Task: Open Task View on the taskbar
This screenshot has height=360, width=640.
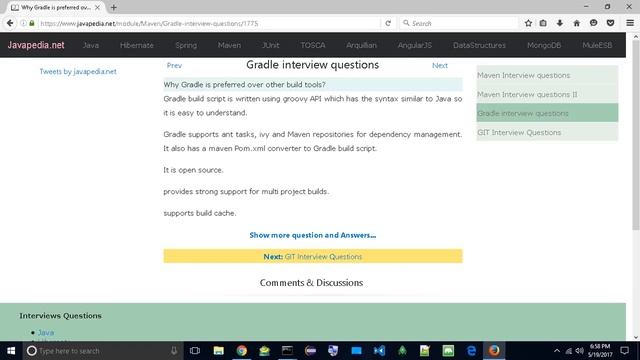Action: tap(195, 351)
